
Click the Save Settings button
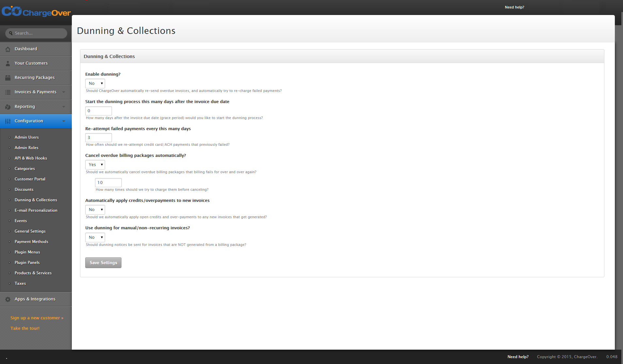click(103, 263)
